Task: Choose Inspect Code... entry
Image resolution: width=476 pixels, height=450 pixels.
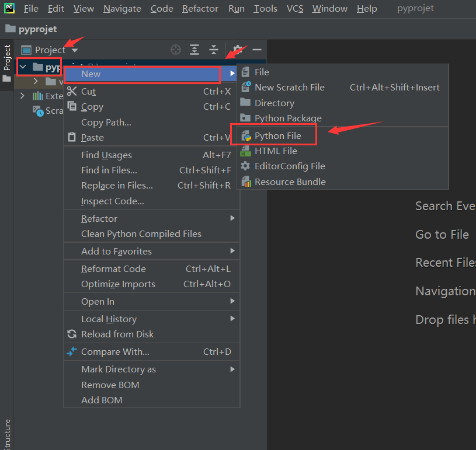Action: click(151, 201)
